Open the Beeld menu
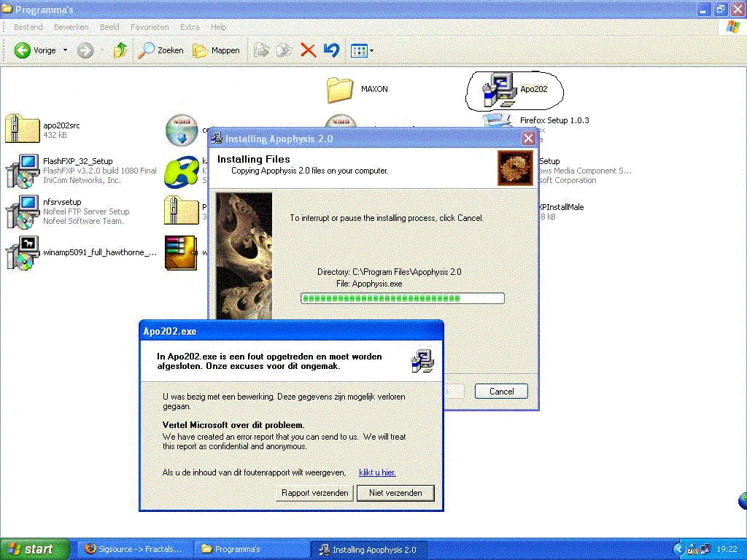 pos(109,27)
